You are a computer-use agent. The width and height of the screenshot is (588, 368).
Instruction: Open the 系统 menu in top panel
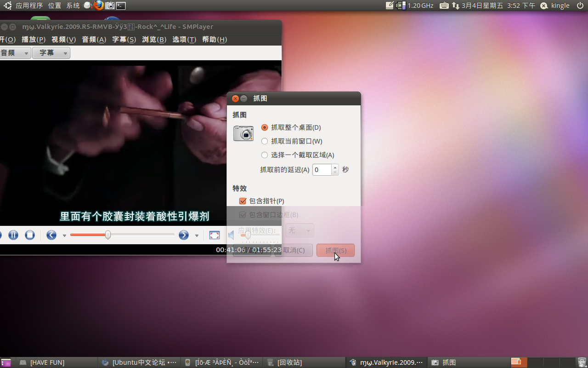(73, 6)
